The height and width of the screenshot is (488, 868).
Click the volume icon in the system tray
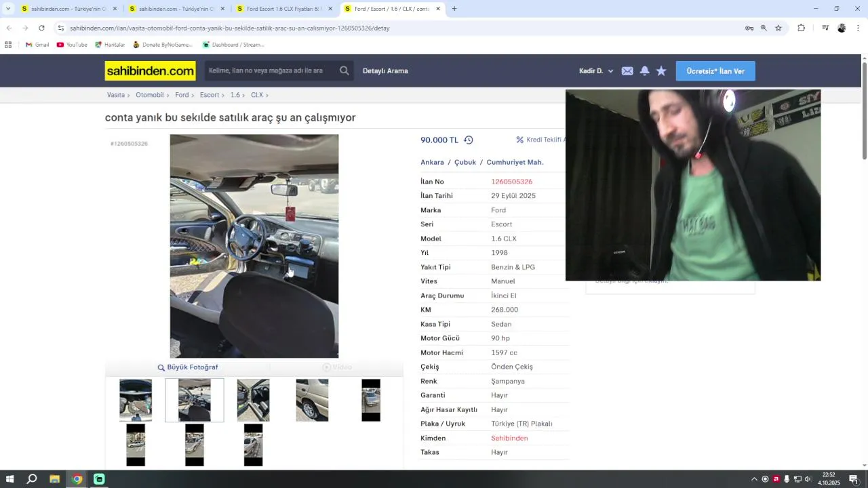point(808,479)
